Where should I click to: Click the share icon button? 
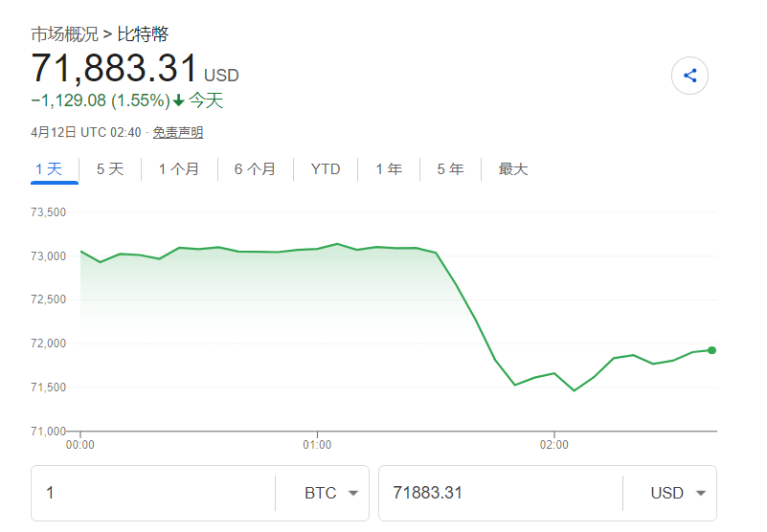pos(689,76)
